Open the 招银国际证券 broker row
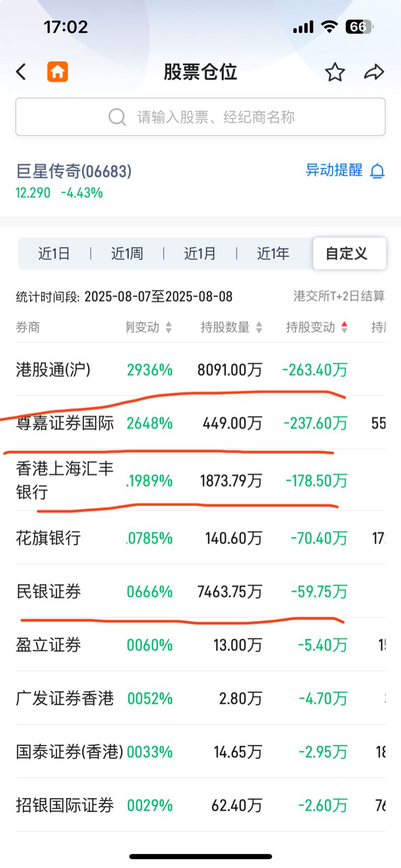The image size is (401, 868). coord(200,805)
